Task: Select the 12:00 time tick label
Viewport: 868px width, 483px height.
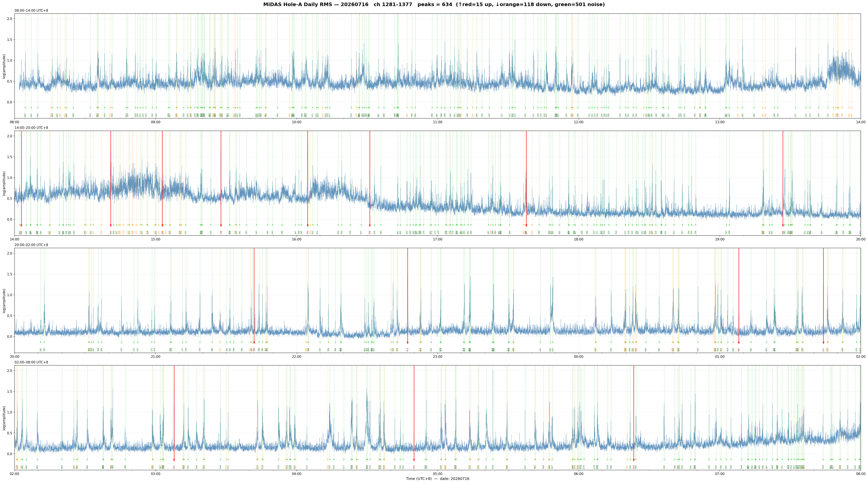Action: (579, 122)
